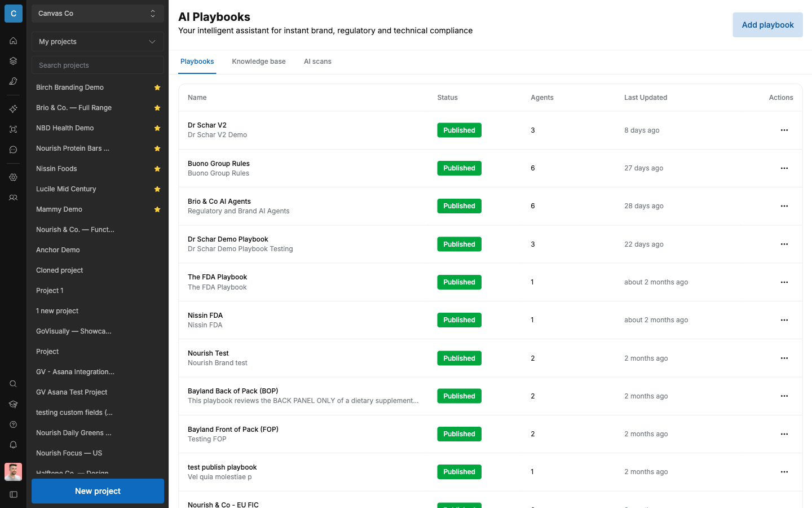The width and height of the screenshot is (812, 508).
Task: Click the New project button
Action: coord(98,491)
